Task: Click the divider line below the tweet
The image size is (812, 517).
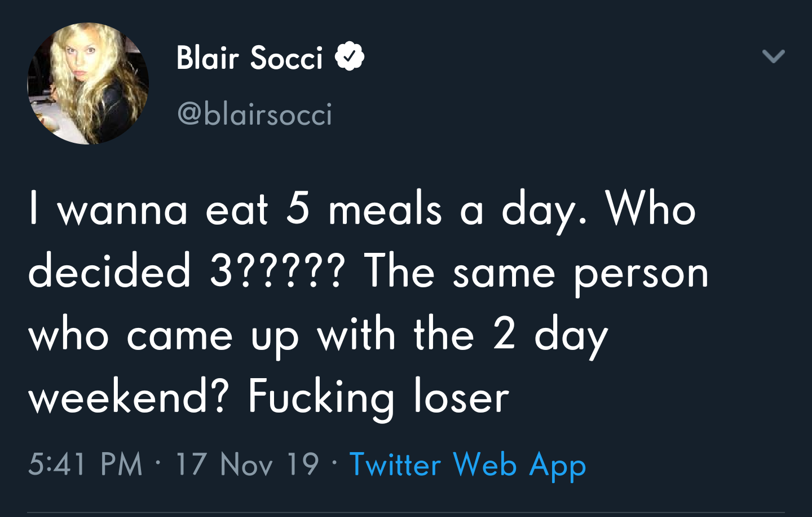Action: [x=406, y=512]
